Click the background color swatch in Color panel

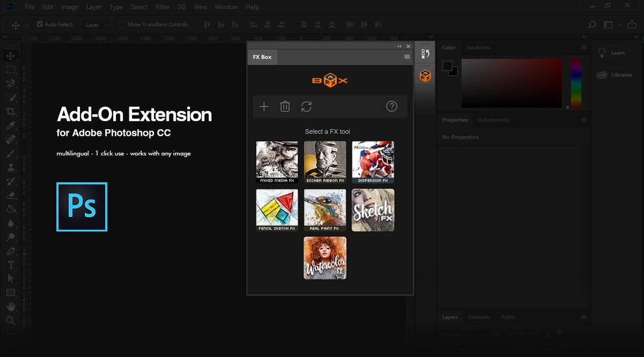click(x=454, y=72)
